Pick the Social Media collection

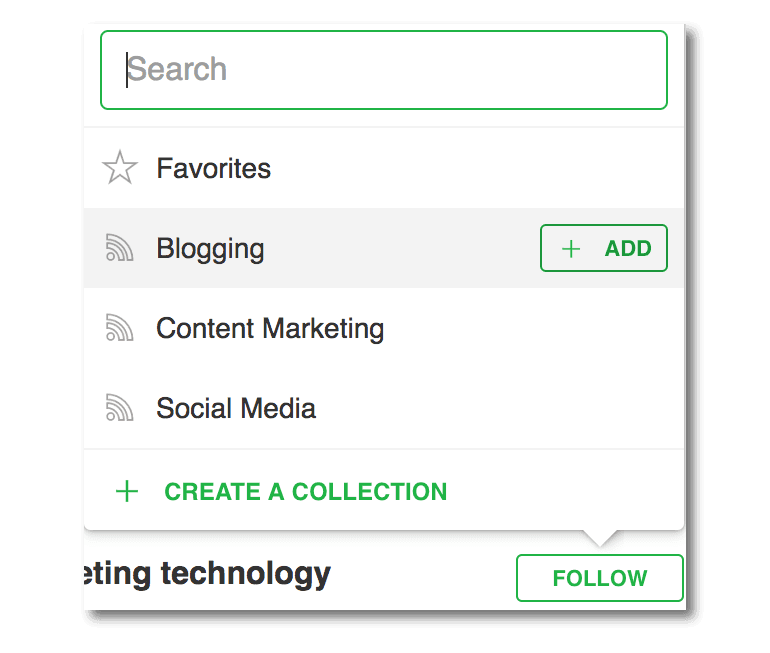point(236,408)
